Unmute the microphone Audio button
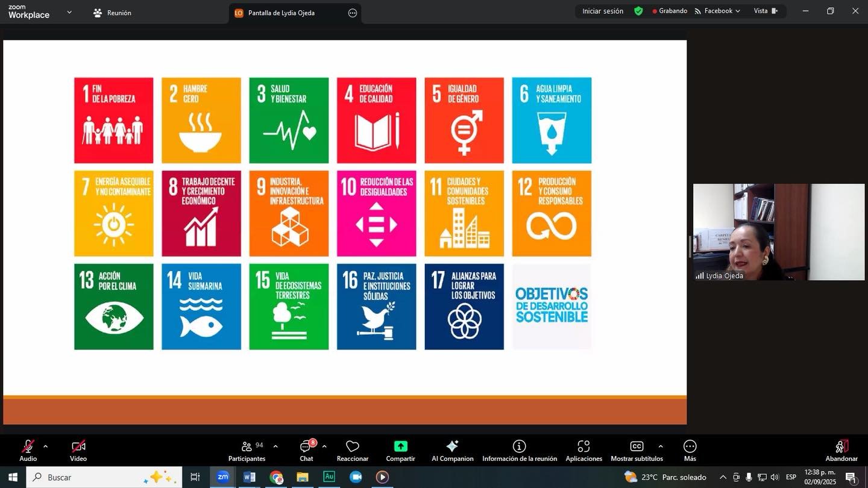This screenshot has height=488, width=868. coord(28,451)
